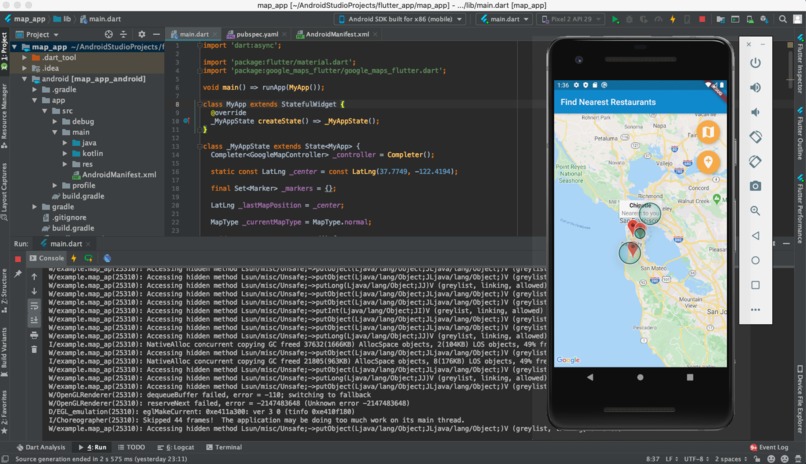Image resolution: width=806 pixels, height=464 pixels.
Task: Click lib breadcrumb in navigation bar
Action: coord(63,19)
